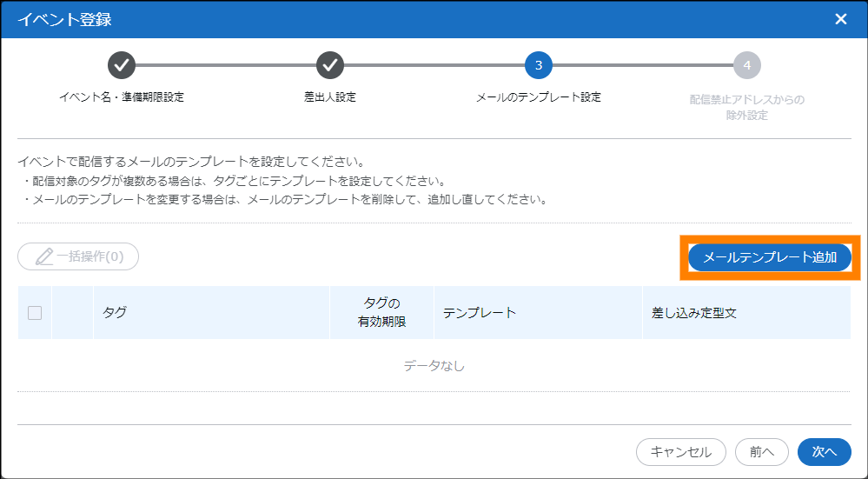Click the タグ column header
The height and width of the screenshot is (479, 868).
tap(115, 313)
